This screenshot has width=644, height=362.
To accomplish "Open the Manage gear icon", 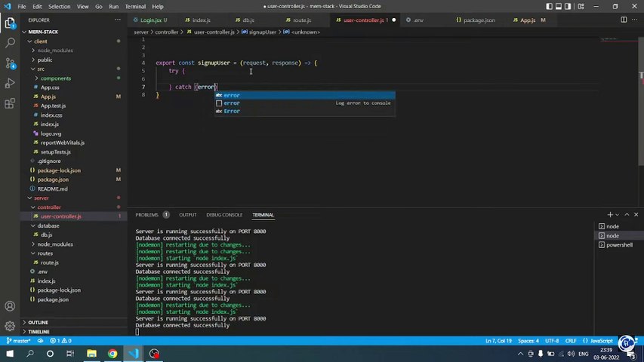I will tap(10, 326).
